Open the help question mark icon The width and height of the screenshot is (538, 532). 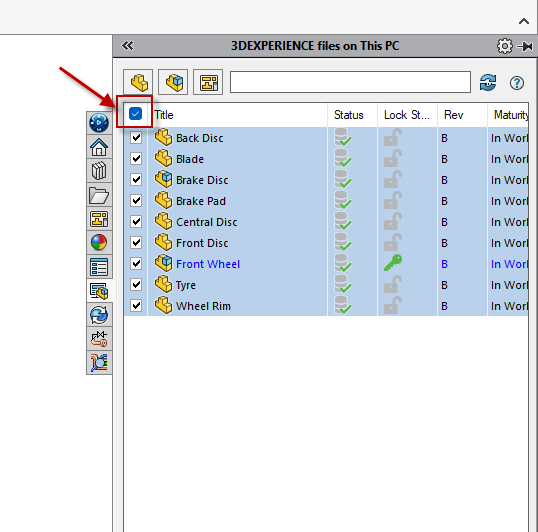coord(517,83)
